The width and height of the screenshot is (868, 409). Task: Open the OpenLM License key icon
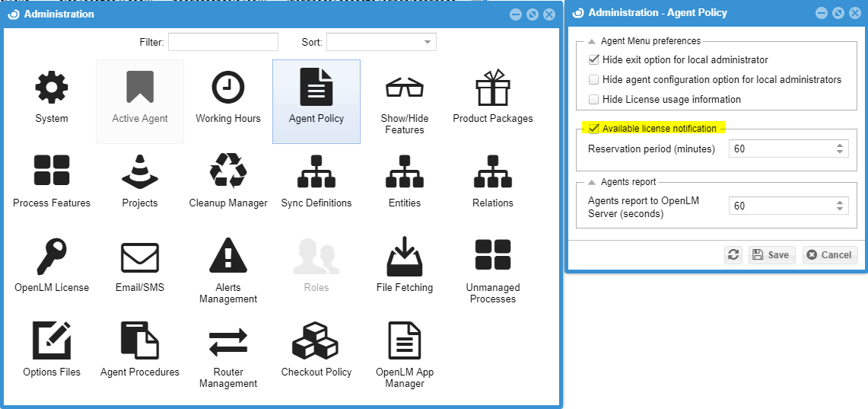point(52,257)
